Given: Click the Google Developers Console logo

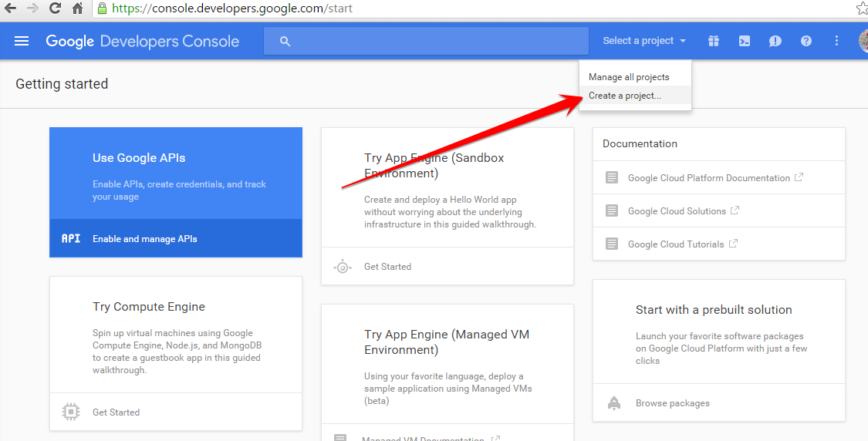Looking at the screenshot, I should 142,42.
